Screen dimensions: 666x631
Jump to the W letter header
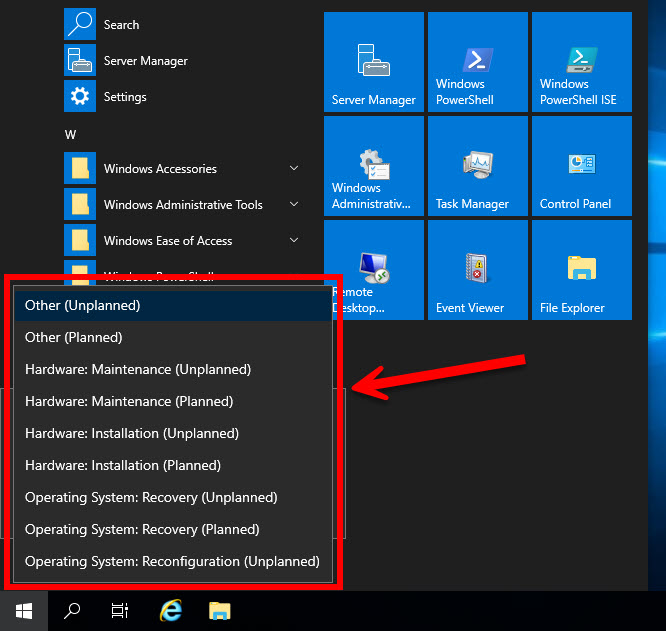71,135
